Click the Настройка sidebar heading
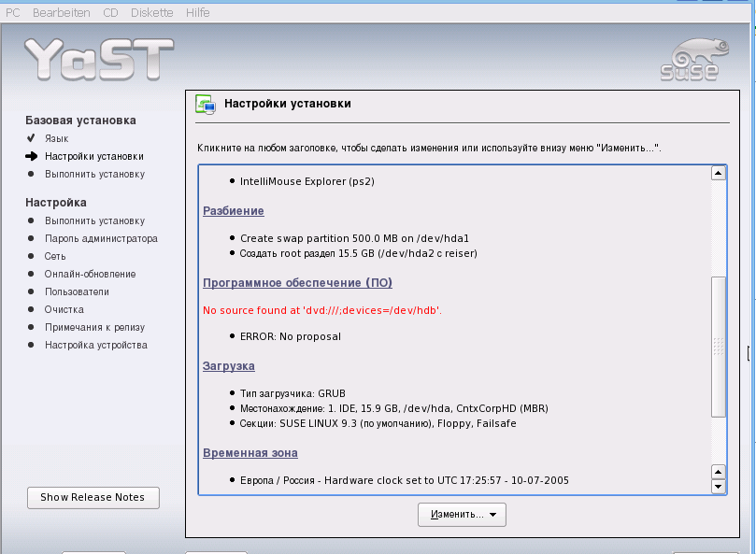Screen dimensions: 756x554 pyautogui.click(x=56, y=203)
